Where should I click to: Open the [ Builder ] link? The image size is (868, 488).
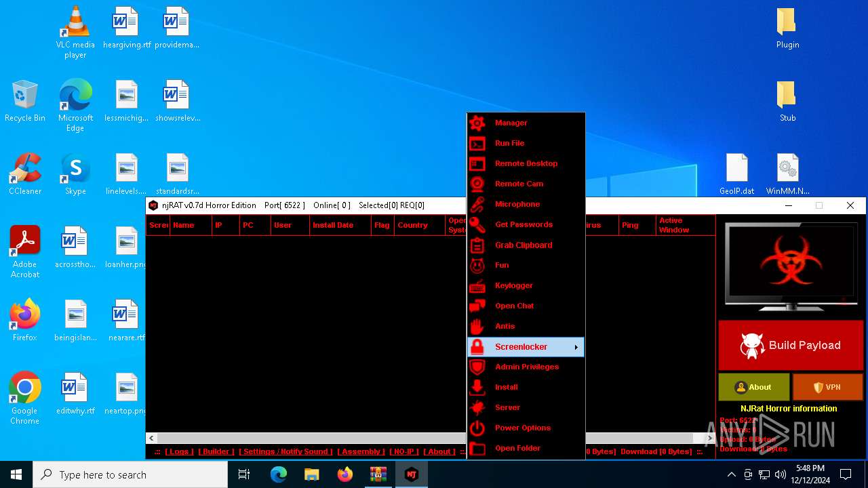coord(216,451)
